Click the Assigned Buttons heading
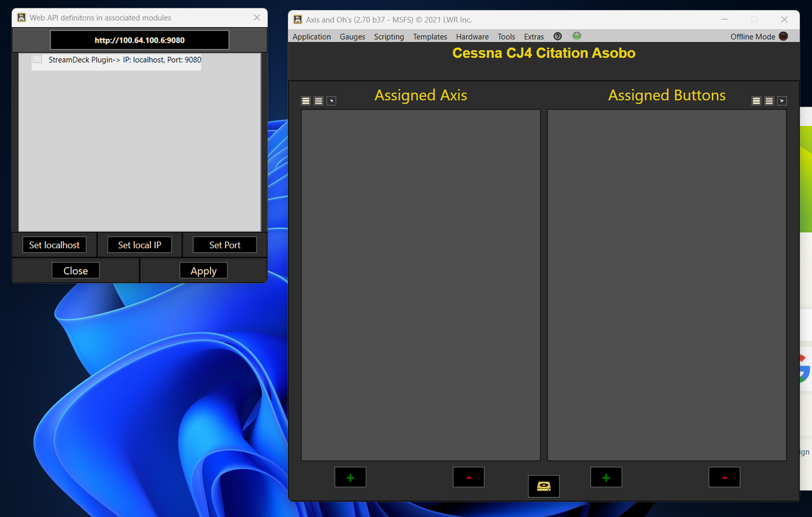Screen dimensions: 812x517 tap(667, 96)
